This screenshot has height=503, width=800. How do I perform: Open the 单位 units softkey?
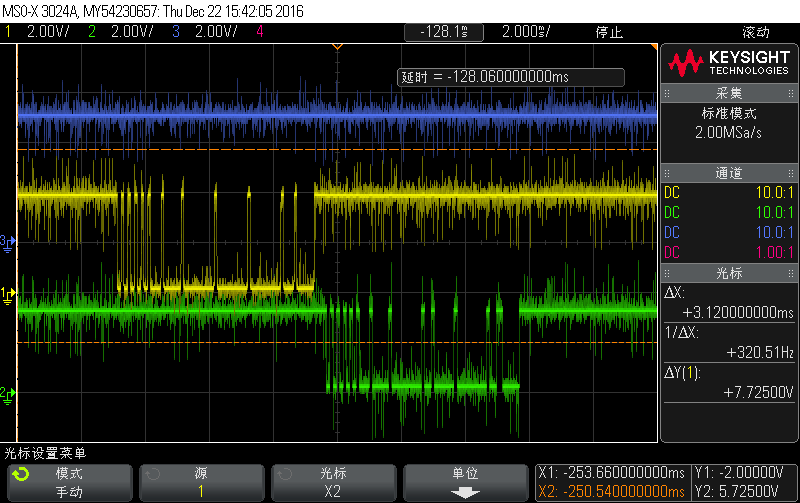click(x=466, y=483)
